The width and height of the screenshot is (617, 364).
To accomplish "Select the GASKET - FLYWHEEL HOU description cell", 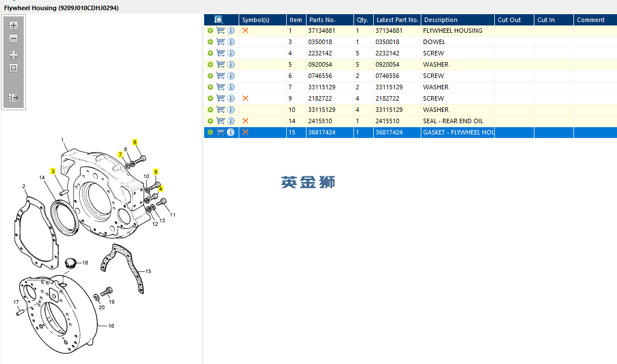I will coord(459,132).
